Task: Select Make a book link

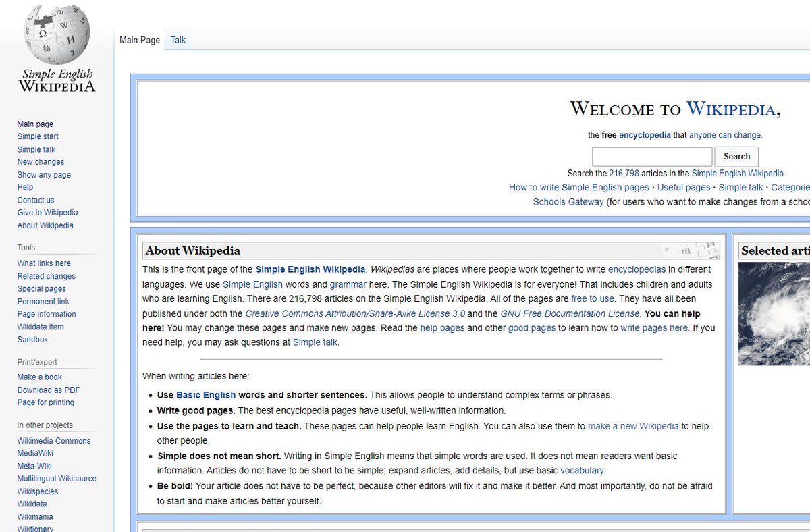Action: 40,377
